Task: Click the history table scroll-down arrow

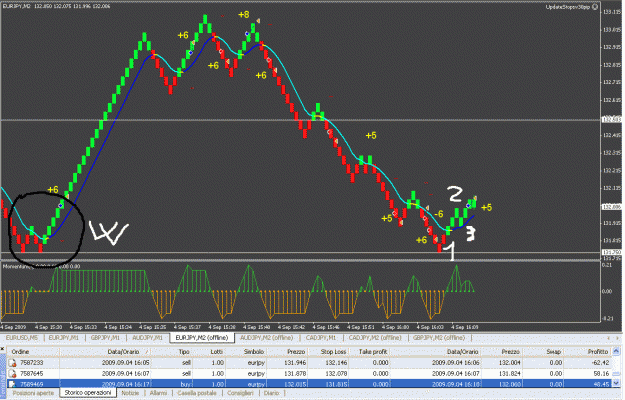Action: pyautogui.click(x=616, y=382)
